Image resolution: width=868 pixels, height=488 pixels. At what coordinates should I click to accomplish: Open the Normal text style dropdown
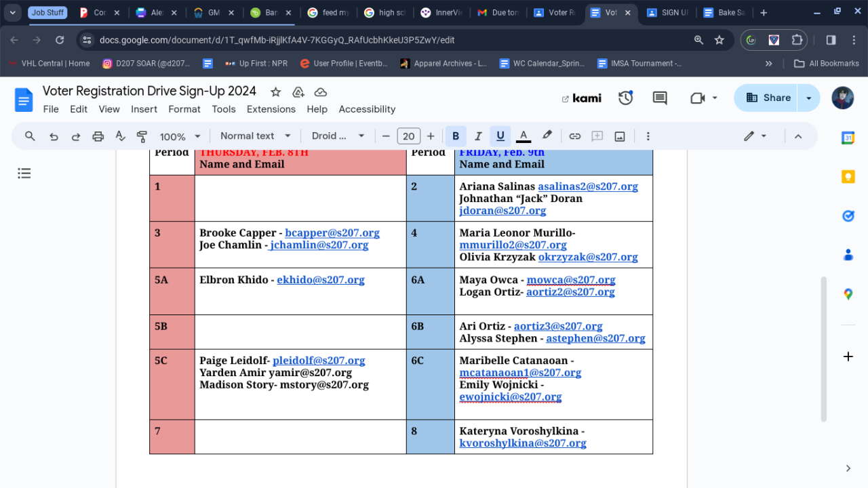(255, 136)
